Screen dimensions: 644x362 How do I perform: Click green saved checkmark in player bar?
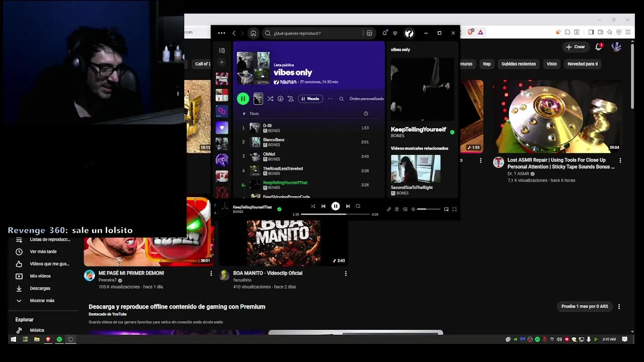tap(279, 209)
